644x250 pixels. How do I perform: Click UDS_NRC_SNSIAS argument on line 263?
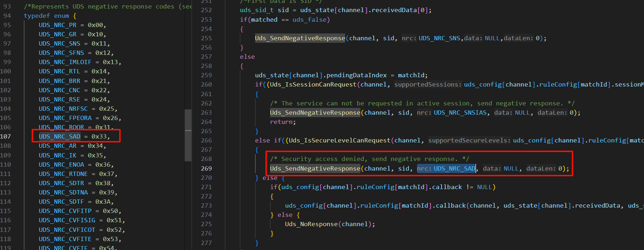pos(460,113)
